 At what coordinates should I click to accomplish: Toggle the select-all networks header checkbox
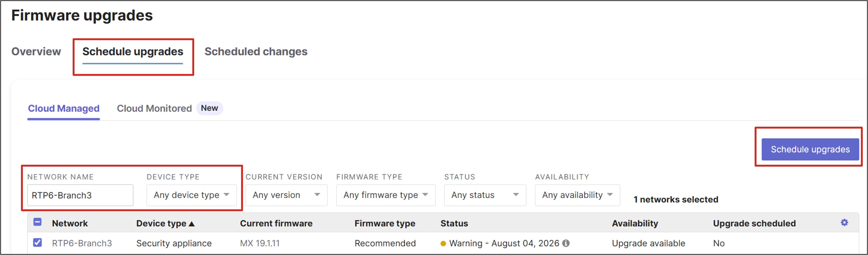(38, 222)
